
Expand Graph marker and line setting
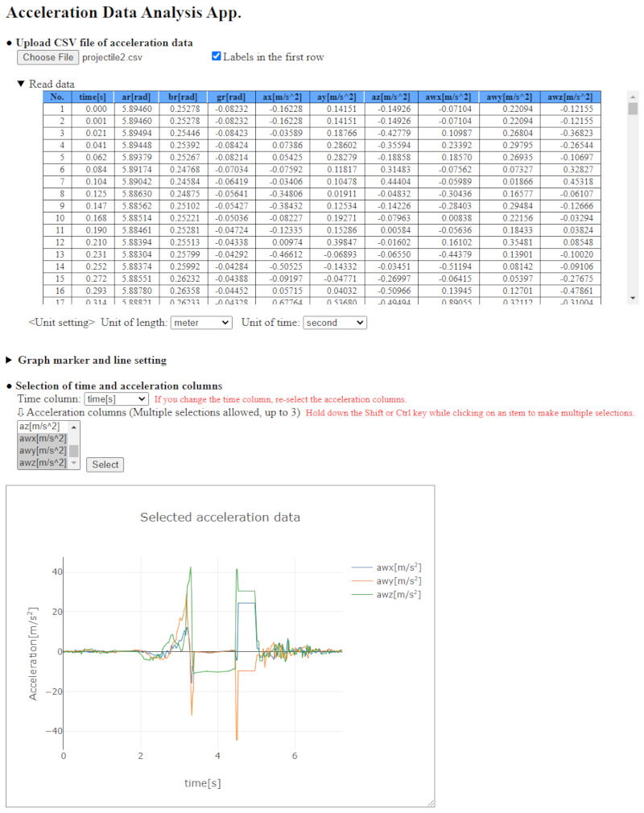click(x=10, y=360)
